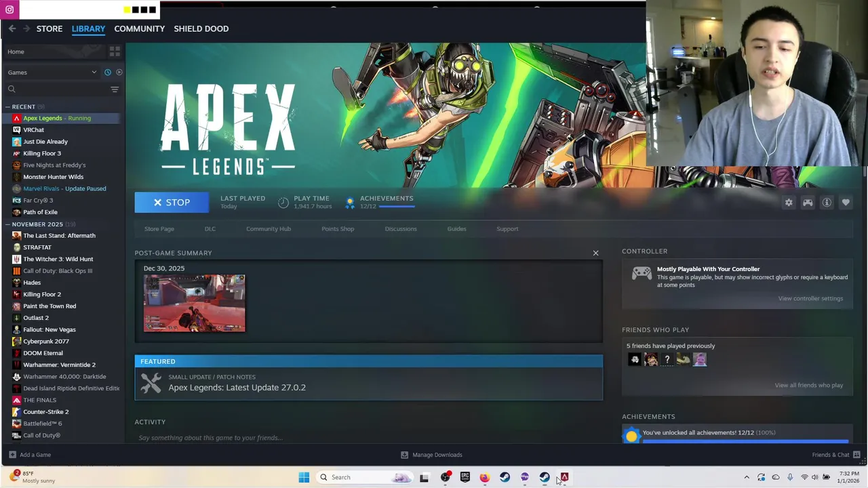Viewport: 868px width, 488px height.
Task: Open the Store Page link
Action: coord(159,229)
